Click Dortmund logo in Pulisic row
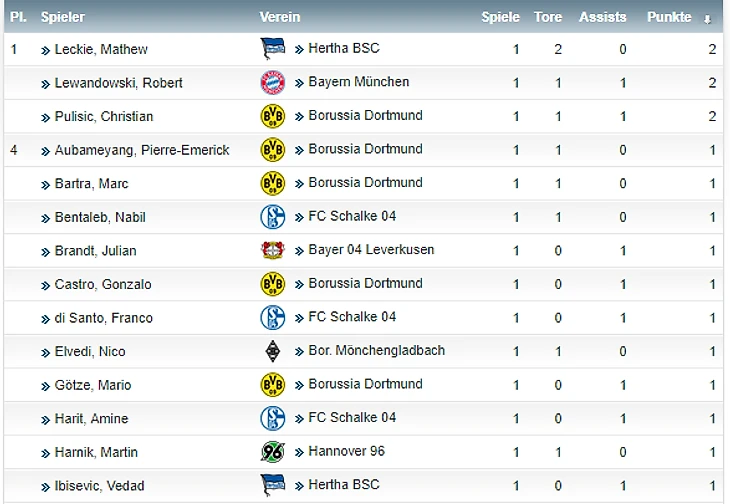The width and height of the screenshot is (730, 504). (x=272, y=116)
